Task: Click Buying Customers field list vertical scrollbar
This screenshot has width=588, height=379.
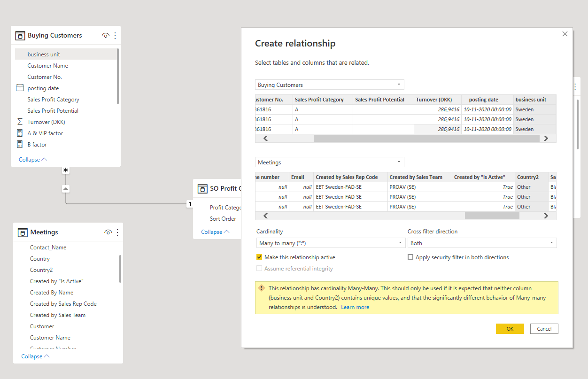Action: point(118,77)
